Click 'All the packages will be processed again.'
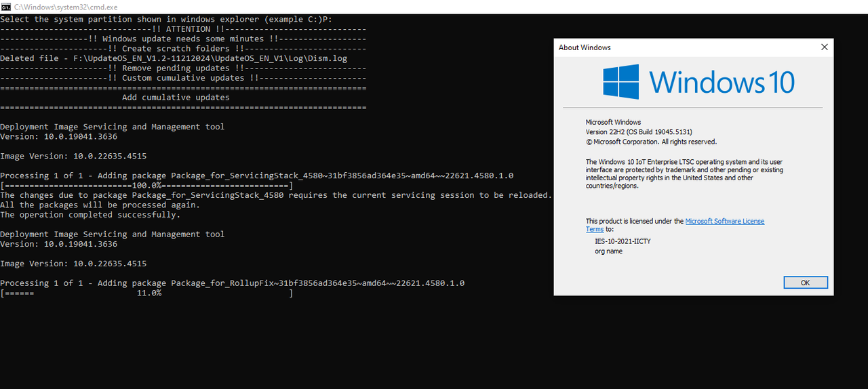This screenshot has height=389, width=868. pyautogui.click(x=100, y=205)
